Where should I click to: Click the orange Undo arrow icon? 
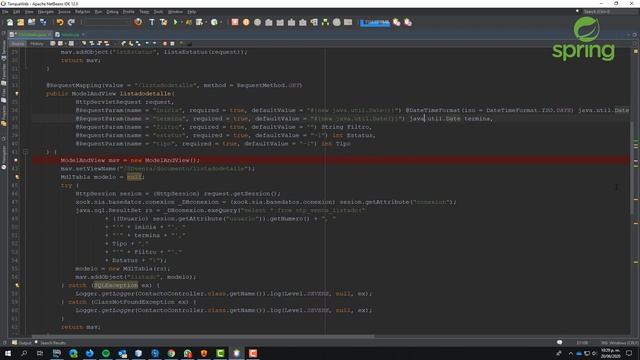tap(60, 22)
